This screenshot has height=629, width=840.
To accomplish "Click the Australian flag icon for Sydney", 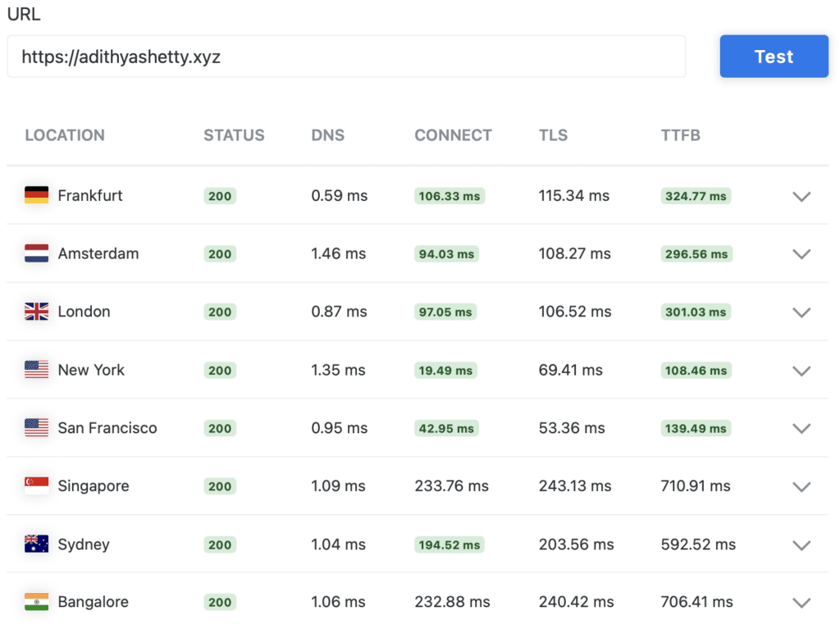I will [36, 544].
